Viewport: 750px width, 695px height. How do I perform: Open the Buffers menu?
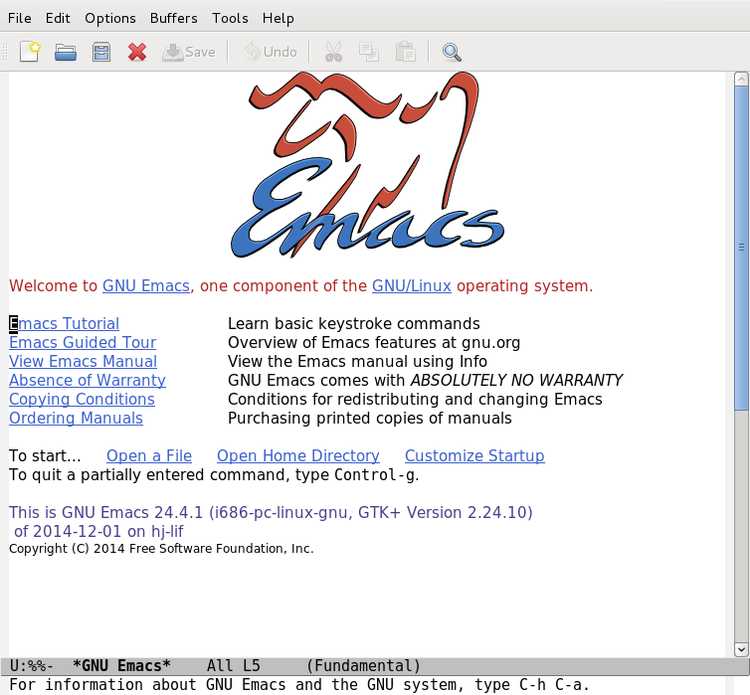[x=174, y=18]
